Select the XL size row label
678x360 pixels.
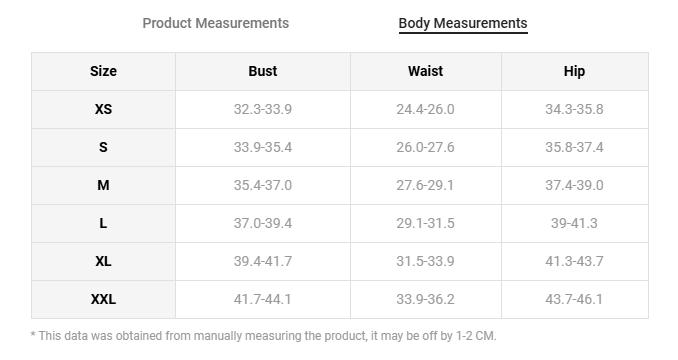[x=103, y=261]
